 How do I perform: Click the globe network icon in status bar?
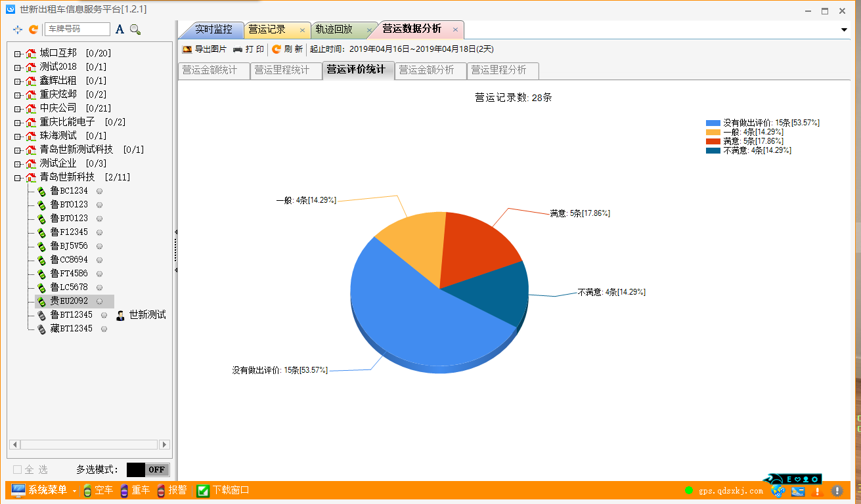pyautogui.click(x=779, y=490)
